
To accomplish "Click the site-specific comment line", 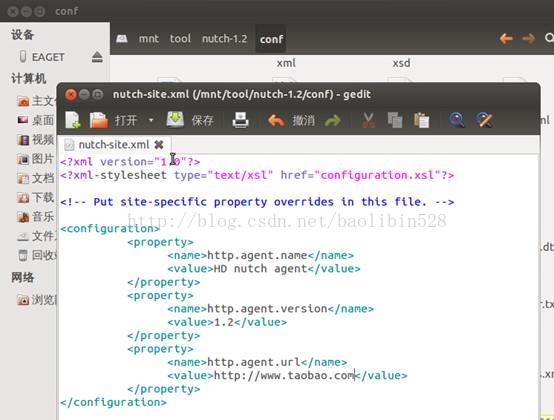I will pyautogui.click(x=257, y=202).
